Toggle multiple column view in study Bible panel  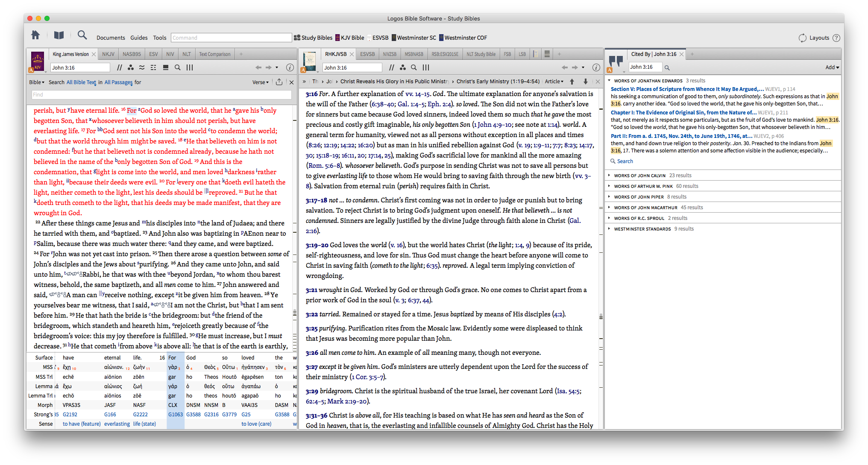point(426,67)
